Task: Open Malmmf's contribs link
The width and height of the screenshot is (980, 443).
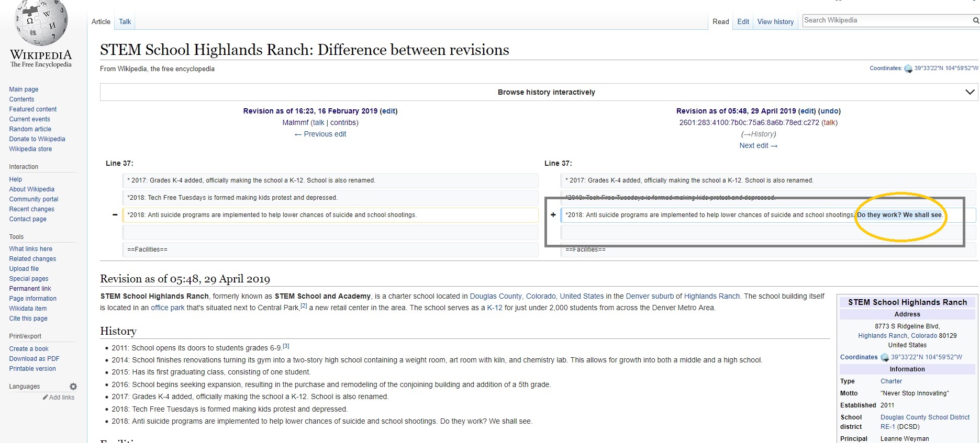Action: pos(343,122)
